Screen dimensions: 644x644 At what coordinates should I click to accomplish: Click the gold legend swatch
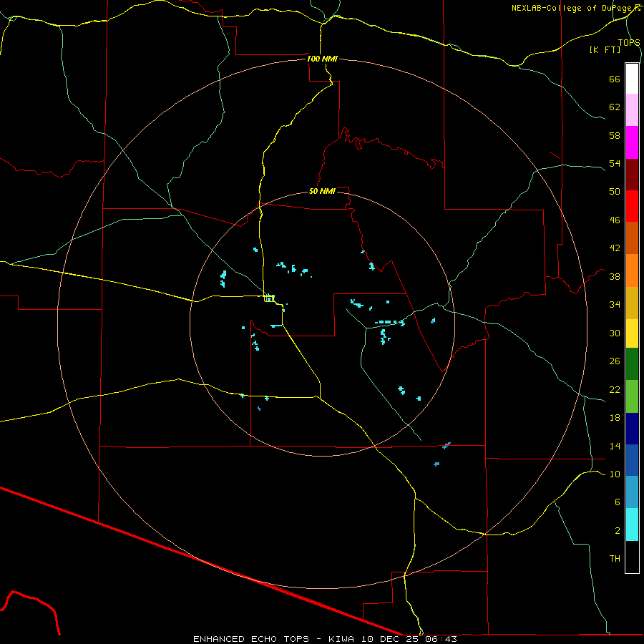[x=632, y=303]
